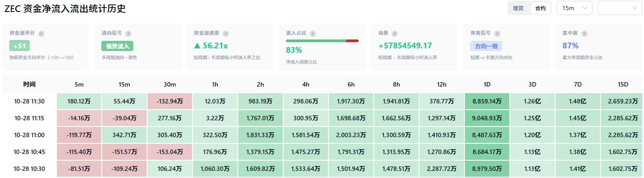Click the 8,979.50万 cell
The height and width of the screenshot is (178, 644).
pos(487,169)
